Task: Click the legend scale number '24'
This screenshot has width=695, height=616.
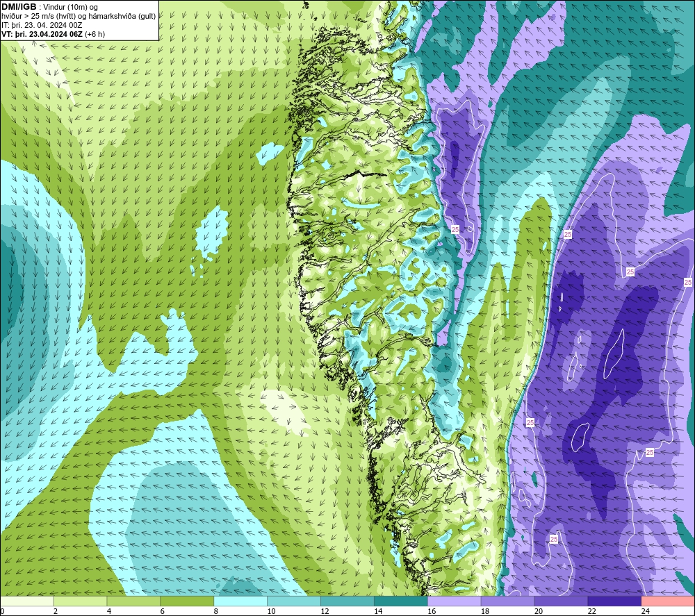Action: (x=646, y=611)
